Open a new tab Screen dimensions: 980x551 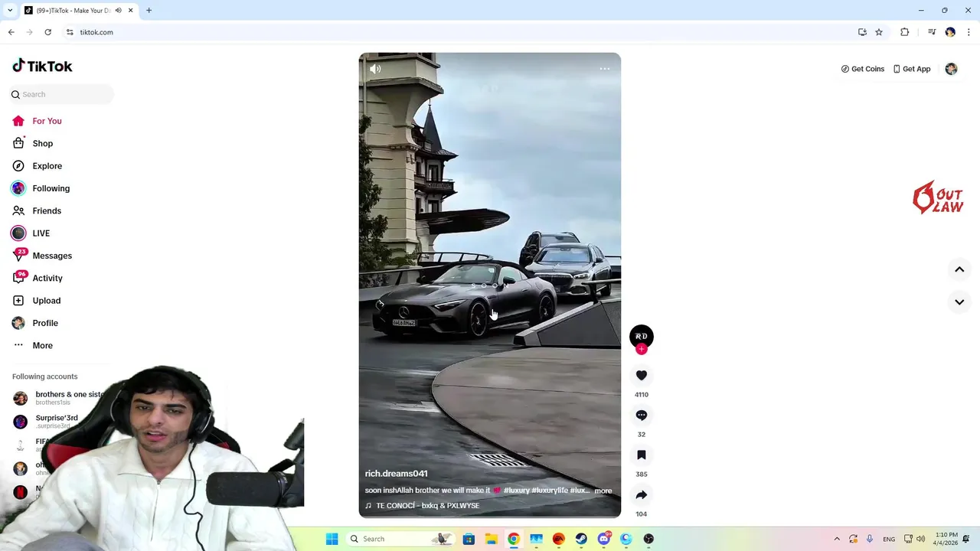[x=149, y=11]
